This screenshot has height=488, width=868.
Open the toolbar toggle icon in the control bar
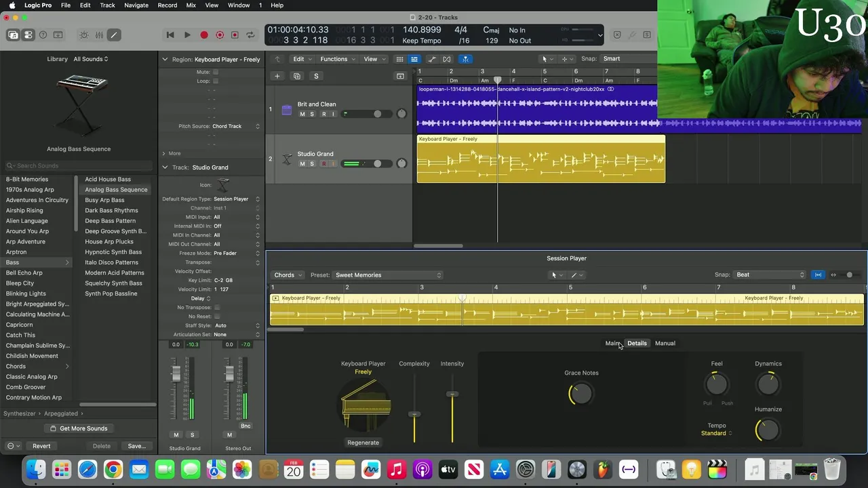58,35
